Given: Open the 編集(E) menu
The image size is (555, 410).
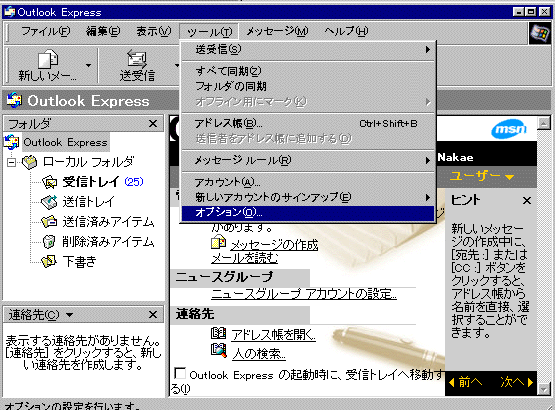Looking at the screenshot, I should [x=103, y=32].
